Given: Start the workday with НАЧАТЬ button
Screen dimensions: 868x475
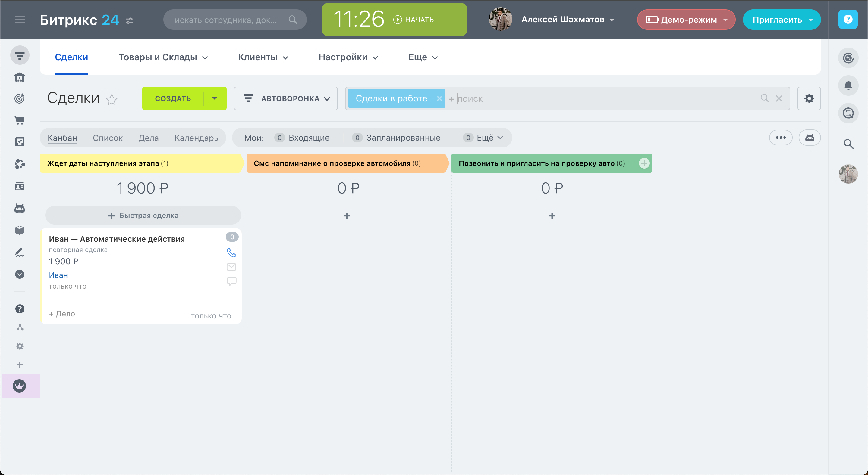Looking at the screenshot, I should pyautogui.click(x=414, y=20).
